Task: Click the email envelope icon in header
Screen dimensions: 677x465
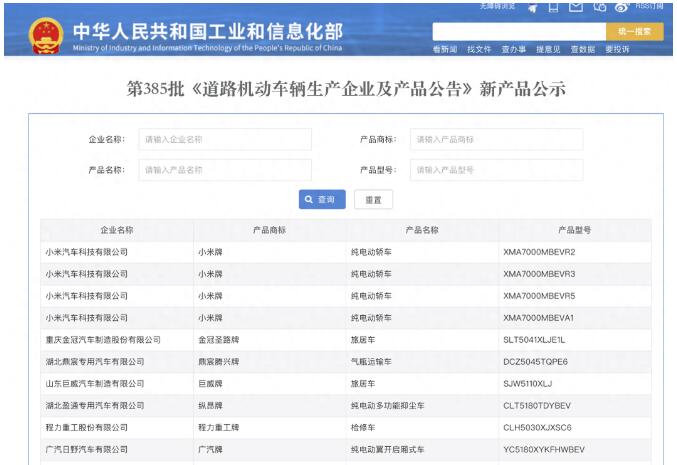Action: [576, 6]
